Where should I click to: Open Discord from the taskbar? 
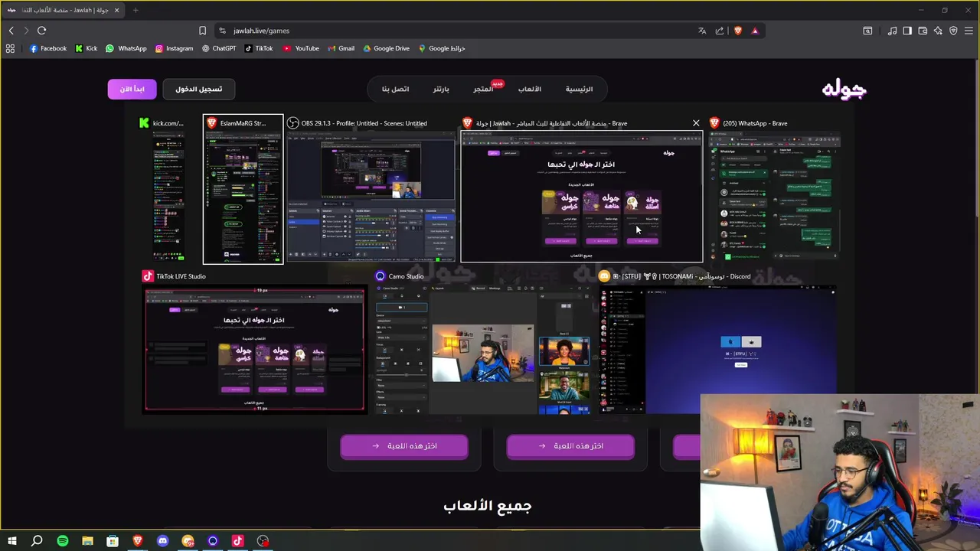coord(162,541)
